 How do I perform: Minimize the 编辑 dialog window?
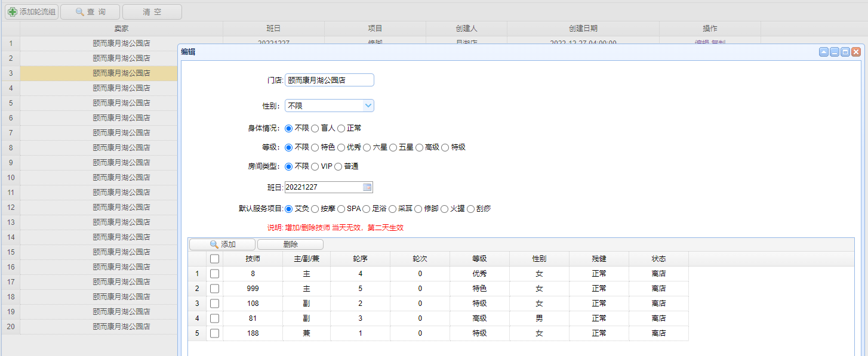pos(835,52)
